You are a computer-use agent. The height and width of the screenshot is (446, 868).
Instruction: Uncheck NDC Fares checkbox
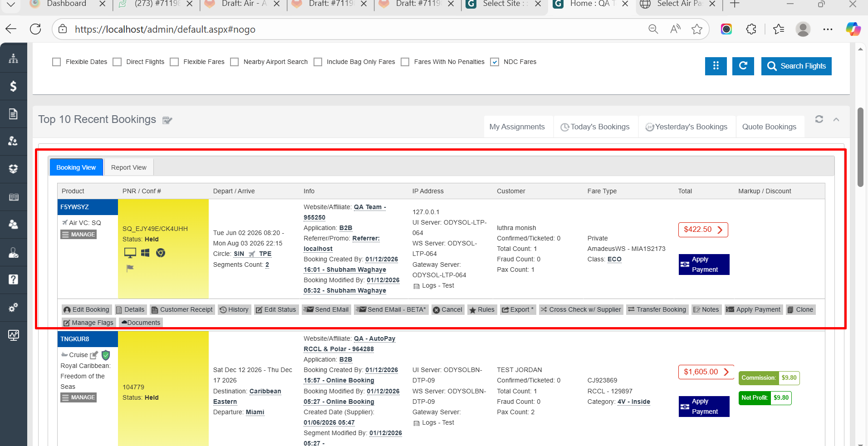pyautogui.click(x=495, y=62)
